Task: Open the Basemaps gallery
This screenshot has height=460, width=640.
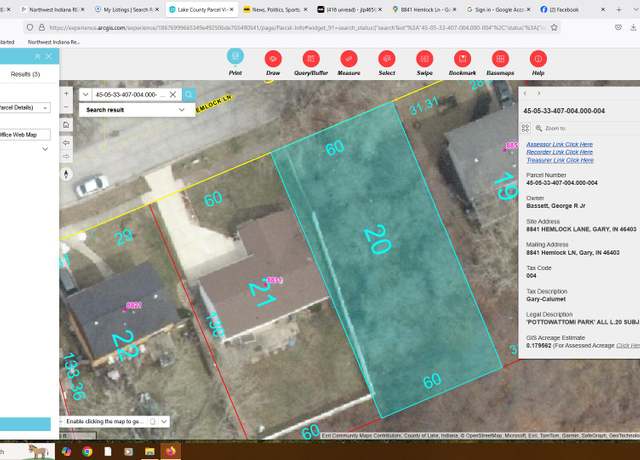Action: [500, 59]
